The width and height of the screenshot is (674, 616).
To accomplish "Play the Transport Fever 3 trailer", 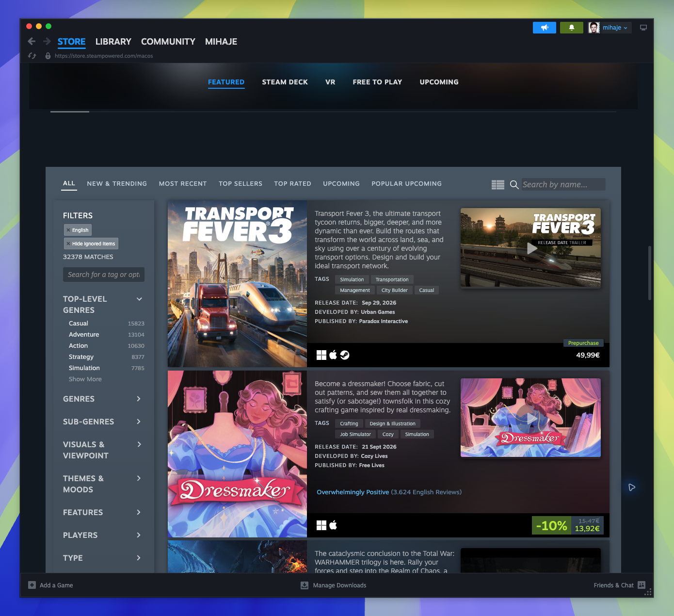I will (532, 248).
